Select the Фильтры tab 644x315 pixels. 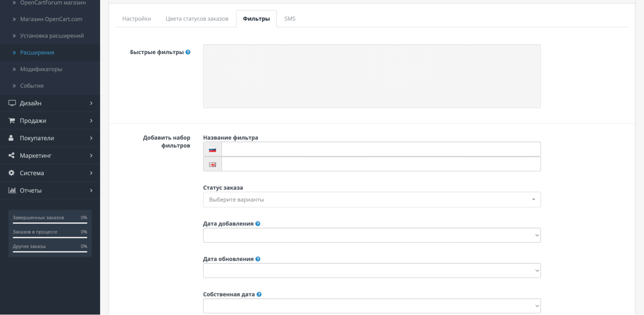pyautogui.click(x=256, y=19)
